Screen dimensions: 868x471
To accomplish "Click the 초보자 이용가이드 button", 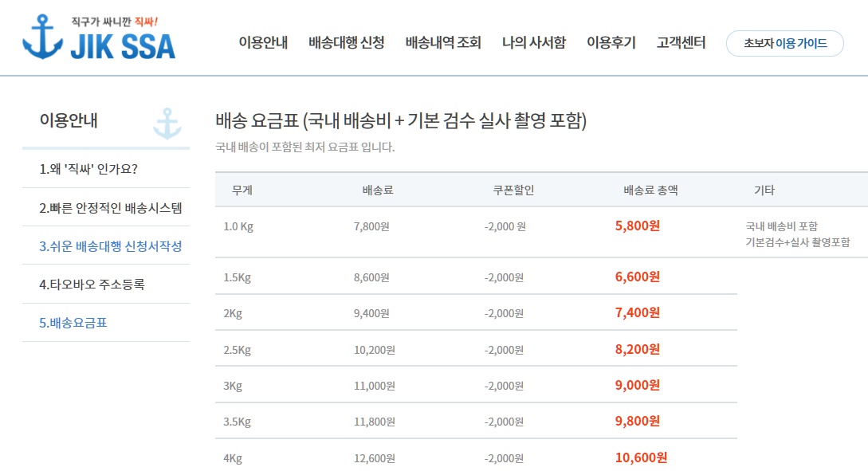I will (x=785, y=43).
